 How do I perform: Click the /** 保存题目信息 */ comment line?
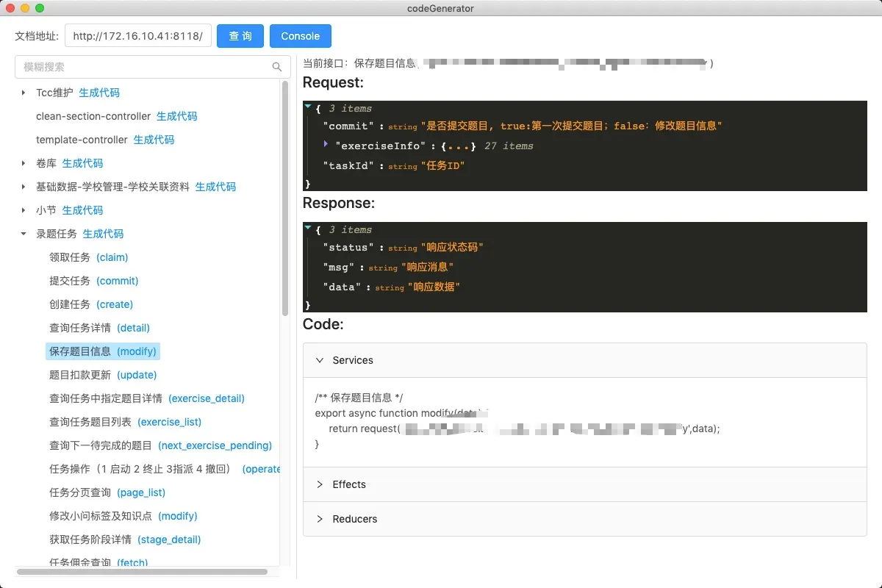coord(359,398)
